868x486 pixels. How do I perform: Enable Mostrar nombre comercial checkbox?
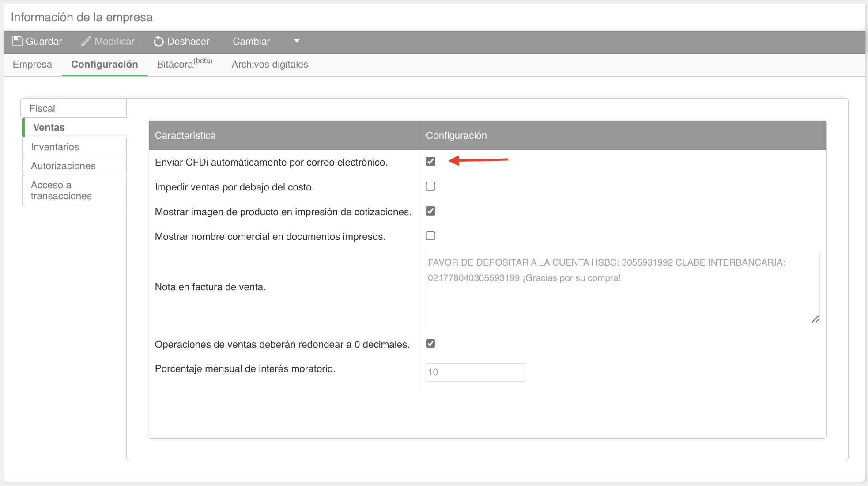tap(430, 235)
